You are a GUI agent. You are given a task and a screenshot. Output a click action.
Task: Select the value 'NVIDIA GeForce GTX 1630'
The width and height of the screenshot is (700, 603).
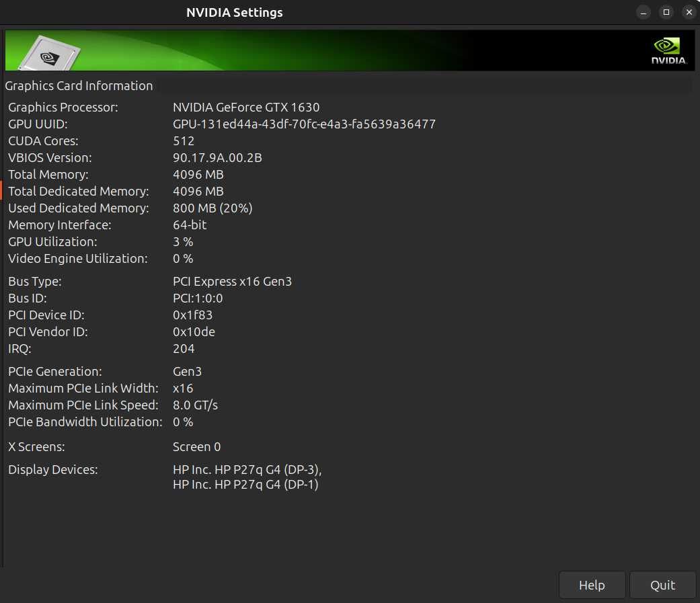246,107
